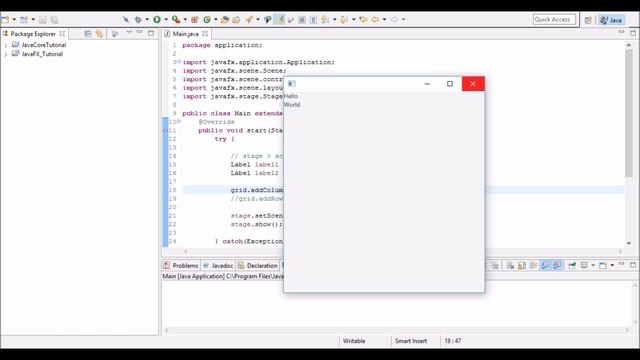Toggle Show Console on Standard Out
Image resolution: width=640 pixels, height=360 pixels.
pyautogui.click(x=546, y=265)
